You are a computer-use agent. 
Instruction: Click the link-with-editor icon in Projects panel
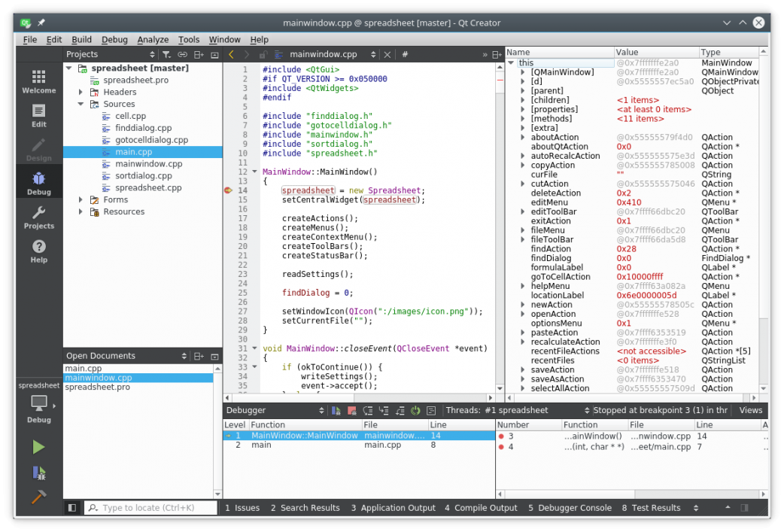tap(182, 54)
